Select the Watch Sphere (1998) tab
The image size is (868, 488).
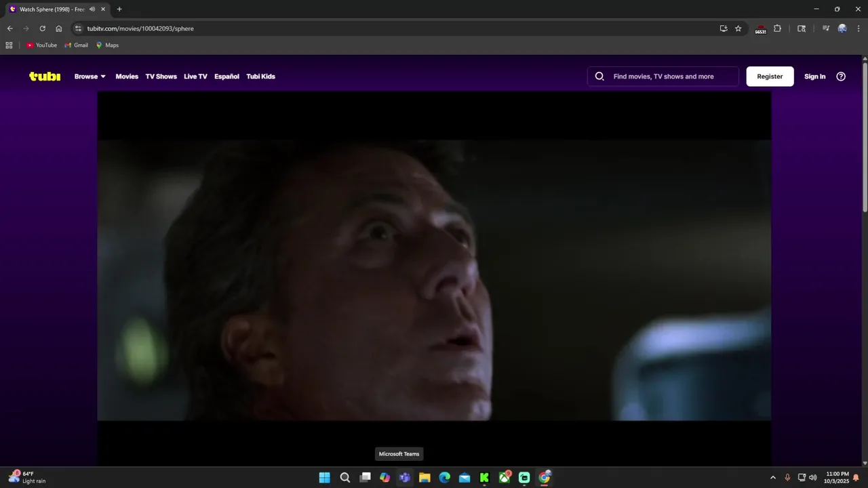point(51,9)
